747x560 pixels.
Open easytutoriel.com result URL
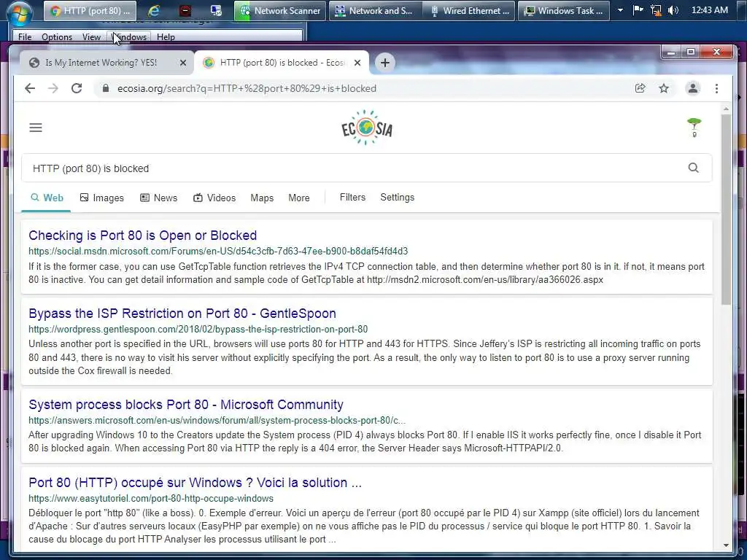pos(151,499)
